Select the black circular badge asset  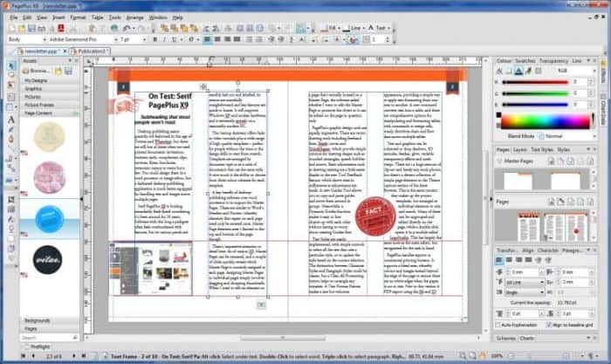(47, 260)
